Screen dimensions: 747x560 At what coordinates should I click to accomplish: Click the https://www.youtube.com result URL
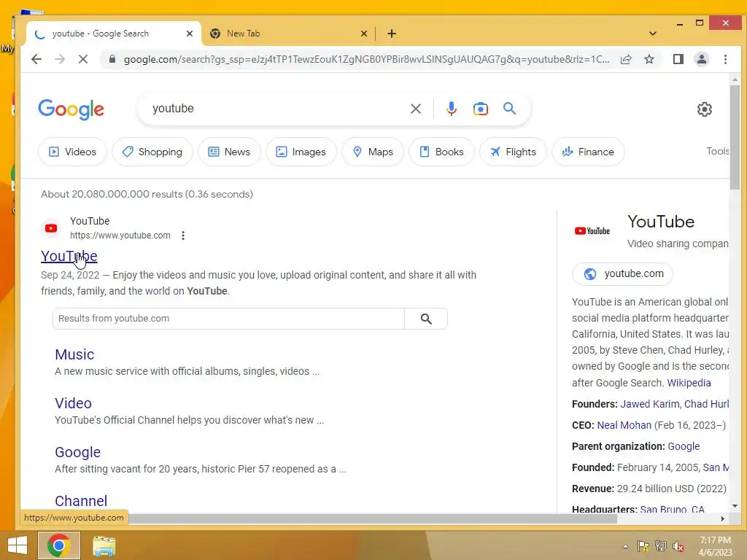pyautogui.click(x=120, y=236)
